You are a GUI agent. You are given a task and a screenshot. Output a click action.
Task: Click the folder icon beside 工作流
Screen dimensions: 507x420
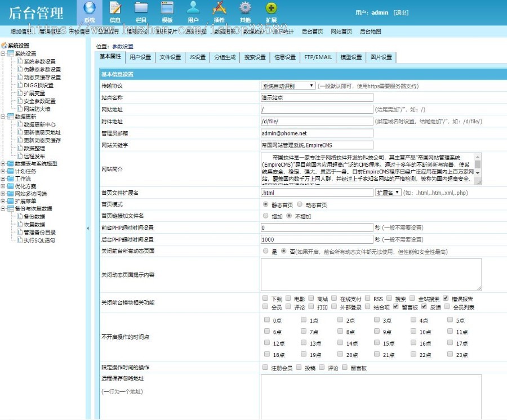pyautogui.click(x=11, y=178)
